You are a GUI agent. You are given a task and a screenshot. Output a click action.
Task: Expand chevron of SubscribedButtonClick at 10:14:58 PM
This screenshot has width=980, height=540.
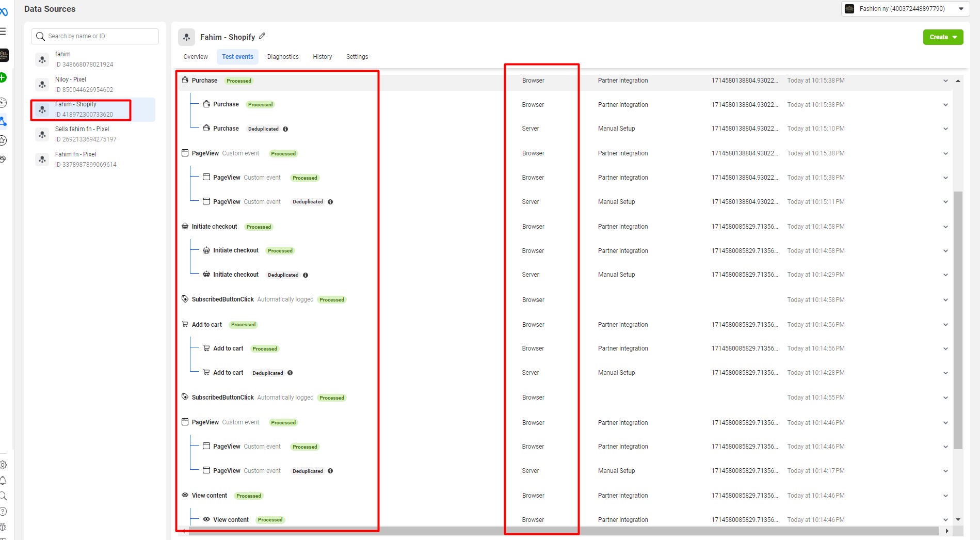945,300
